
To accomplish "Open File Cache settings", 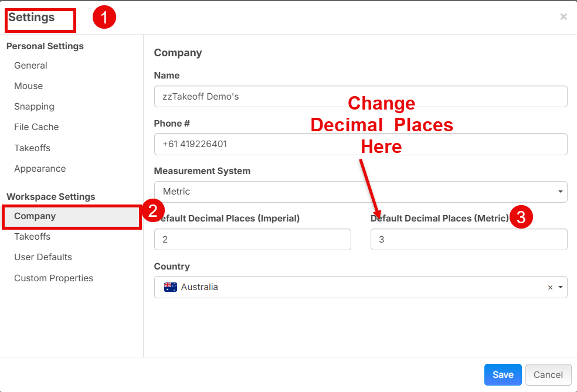I will pyautogui.click(x=36, y=127).
